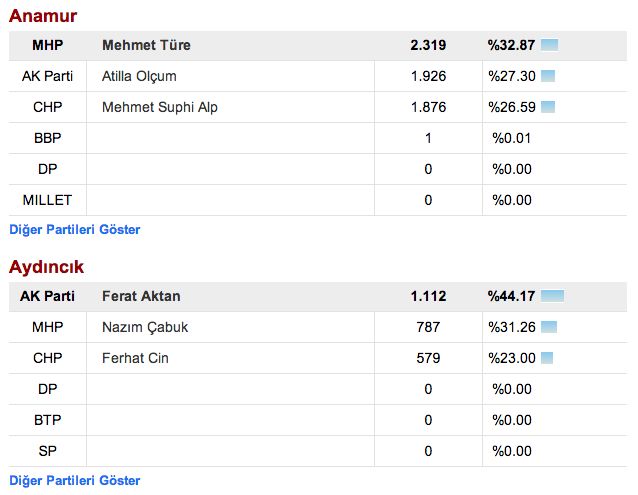Screen dimensions: 638x495
Task: Click %0.00 in the SP row
Action: 512,451
